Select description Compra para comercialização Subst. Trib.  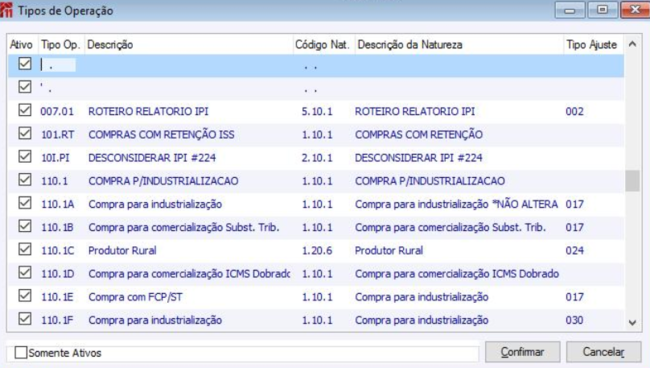tap(184, 228)
